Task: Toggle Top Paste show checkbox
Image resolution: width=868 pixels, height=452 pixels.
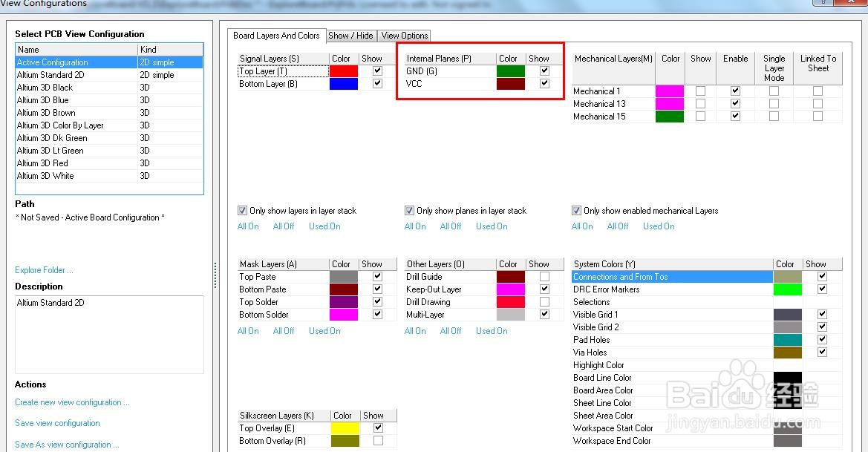Action: point(377,277)
